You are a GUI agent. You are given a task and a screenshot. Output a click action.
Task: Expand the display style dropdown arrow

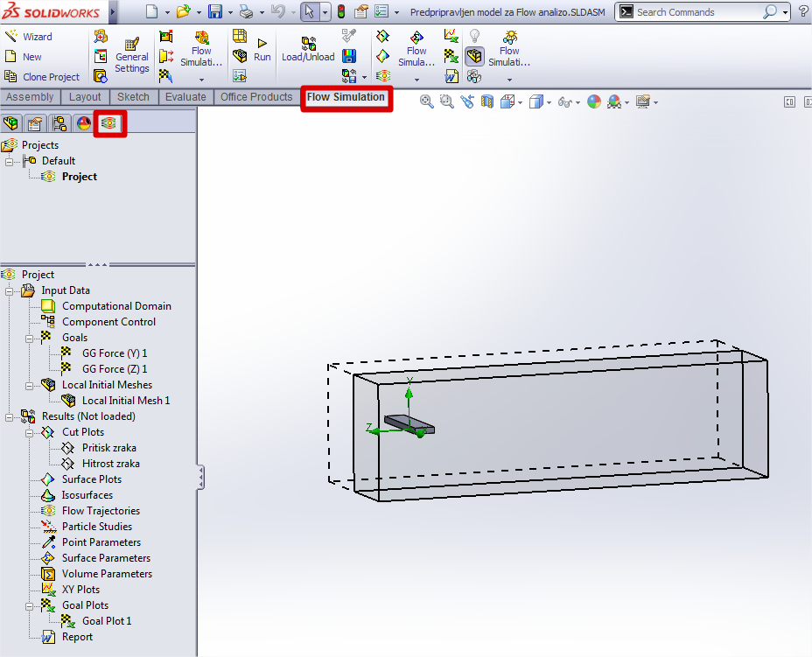[549, 102]
